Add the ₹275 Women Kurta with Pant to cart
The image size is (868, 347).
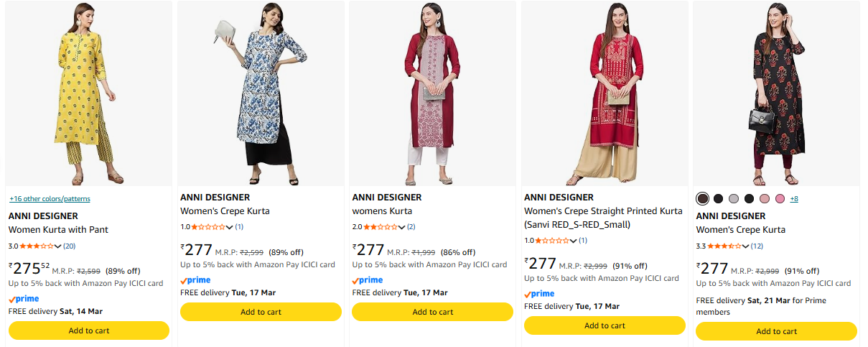89,330
